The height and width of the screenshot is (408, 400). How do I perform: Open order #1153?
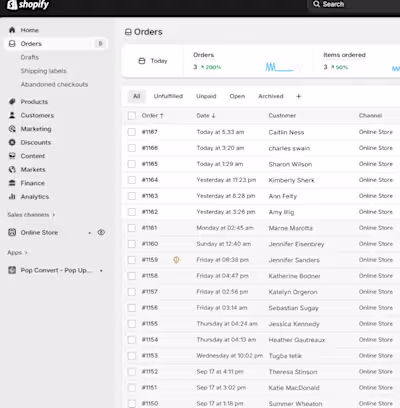[x=150, y=356]
